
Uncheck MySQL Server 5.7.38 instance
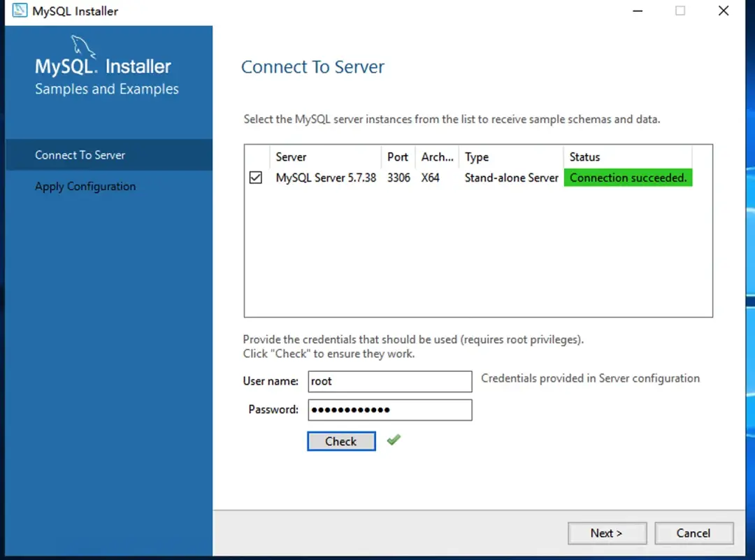255,178
